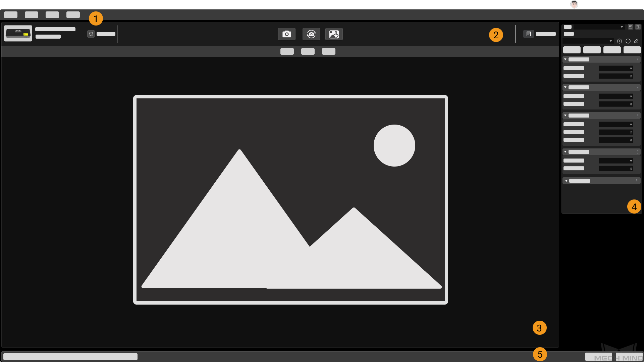The width and height of the screenshot is (644, 362).
Task: Click the right list icon at panel top-right
Action: (638, 27)
